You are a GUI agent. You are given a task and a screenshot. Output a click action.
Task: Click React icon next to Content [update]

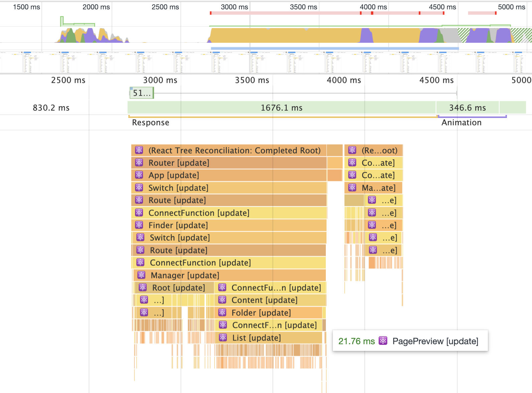pos(222,300)
